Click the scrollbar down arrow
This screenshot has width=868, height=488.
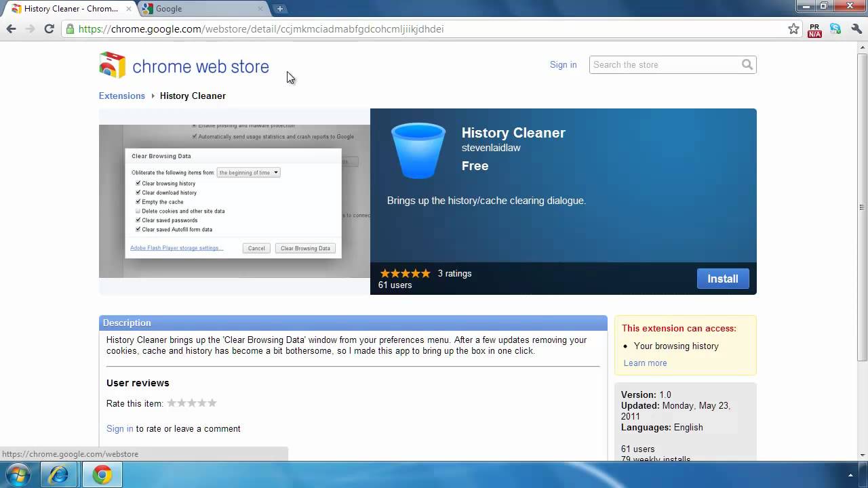[x=862, y=455]
